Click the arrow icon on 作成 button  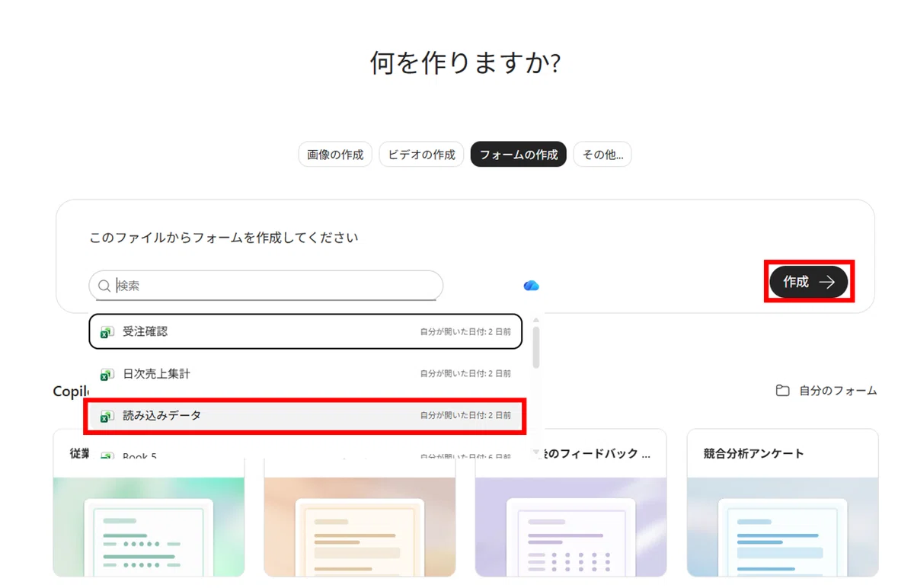[827, 282]
